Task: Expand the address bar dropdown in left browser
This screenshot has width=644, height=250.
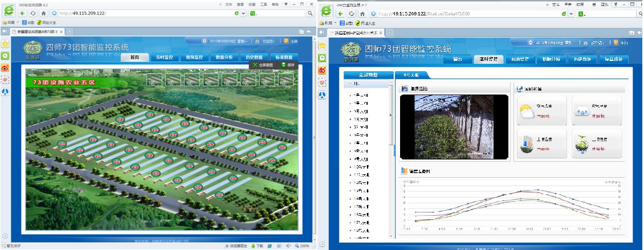Action: [243, 13]
